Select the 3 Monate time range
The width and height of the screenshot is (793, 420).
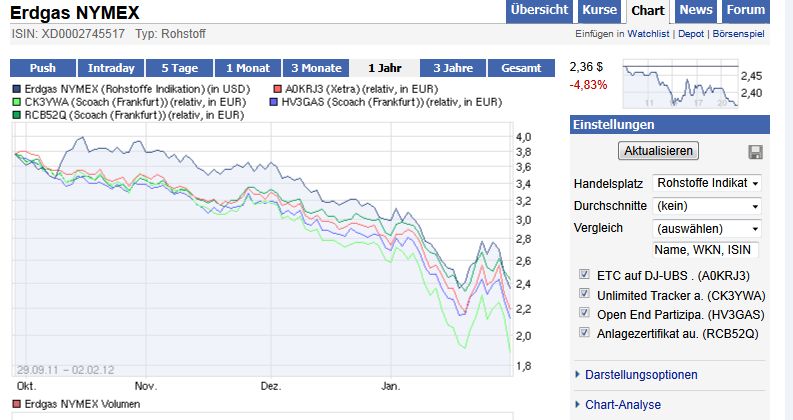pyautogui.click(x=316, y=68)
